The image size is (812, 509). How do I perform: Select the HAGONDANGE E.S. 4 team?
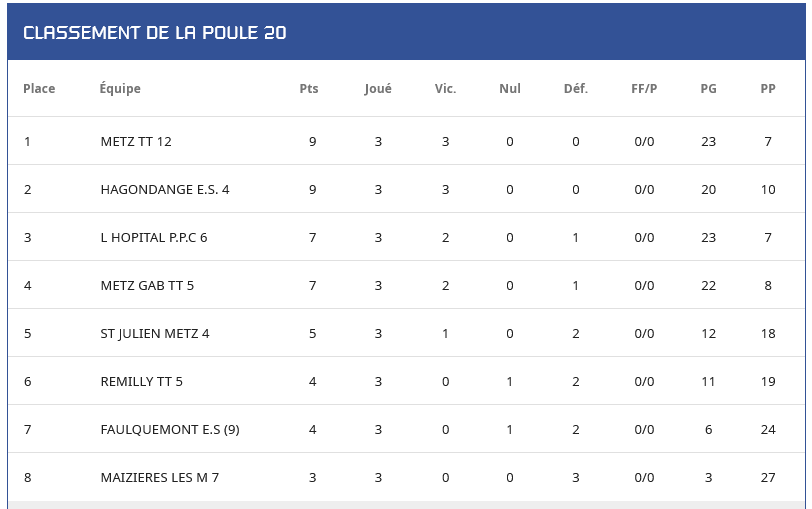[x=165, y=190]
